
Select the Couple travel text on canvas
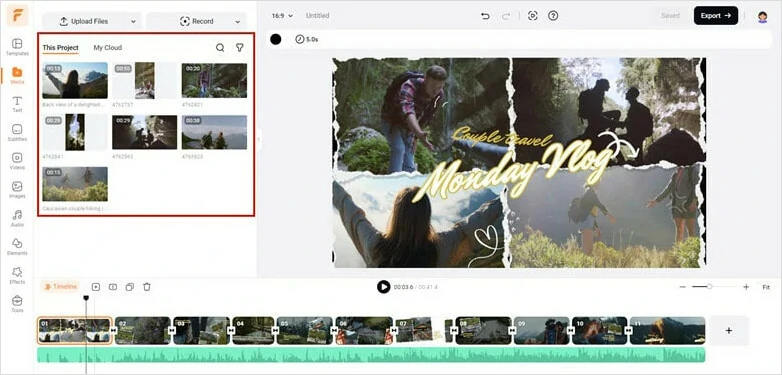(x=502, y=136)
